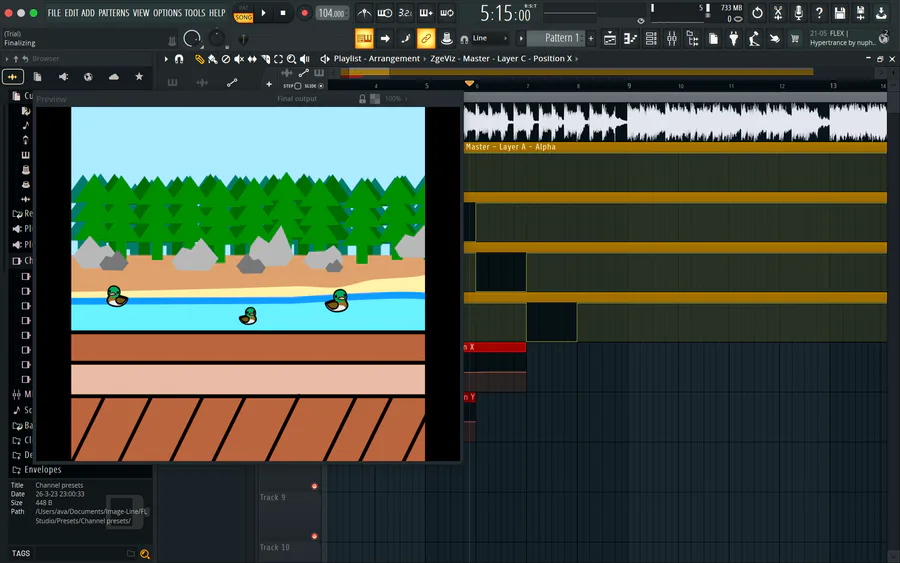Open the EDIT menu

[71, 13]
